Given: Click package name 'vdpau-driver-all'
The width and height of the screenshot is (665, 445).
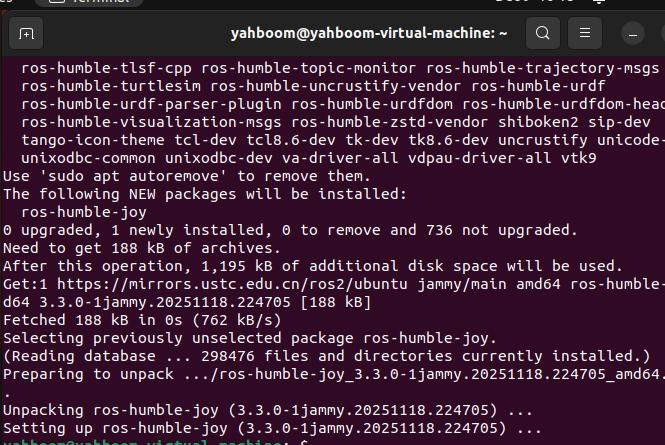Looking at the screenshot, I should (479, 158).
